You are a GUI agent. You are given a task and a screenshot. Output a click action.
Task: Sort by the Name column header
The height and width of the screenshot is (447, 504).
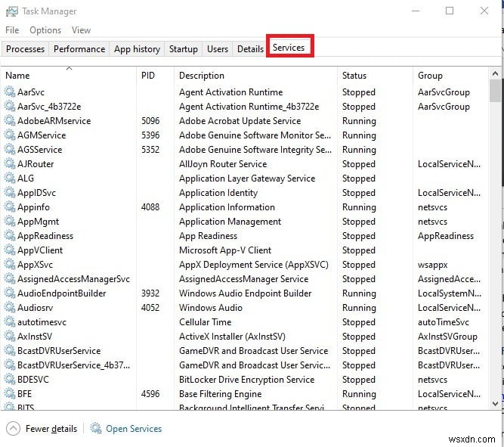[69, 76]
